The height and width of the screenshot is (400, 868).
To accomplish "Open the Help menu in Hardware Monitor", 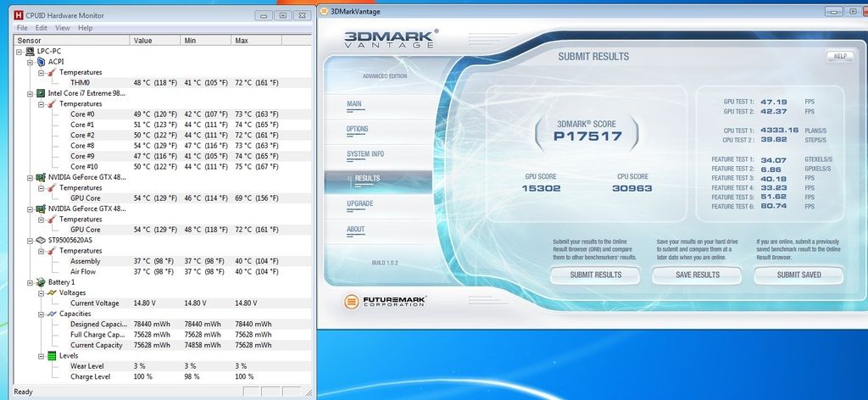I will click(86, 28).
